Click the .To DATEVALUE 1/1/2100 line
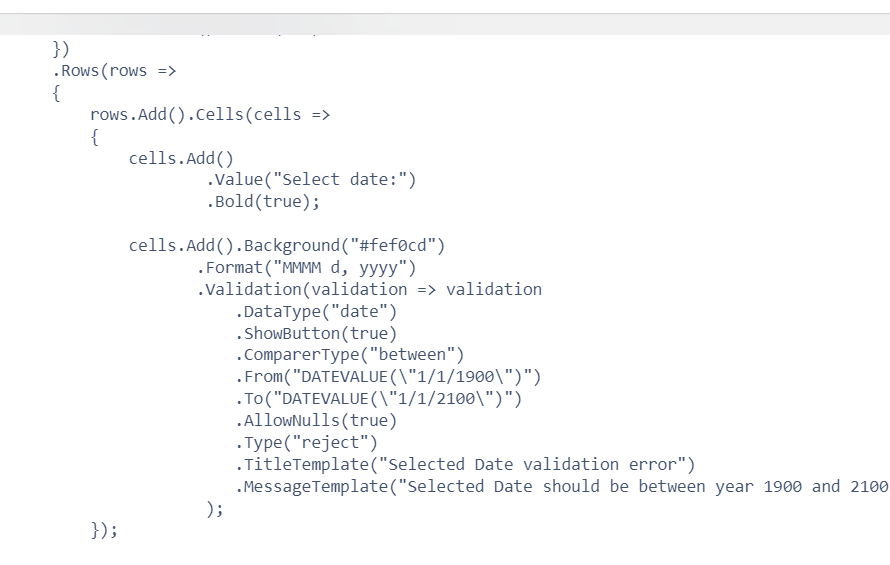 [x=379, y=399]
